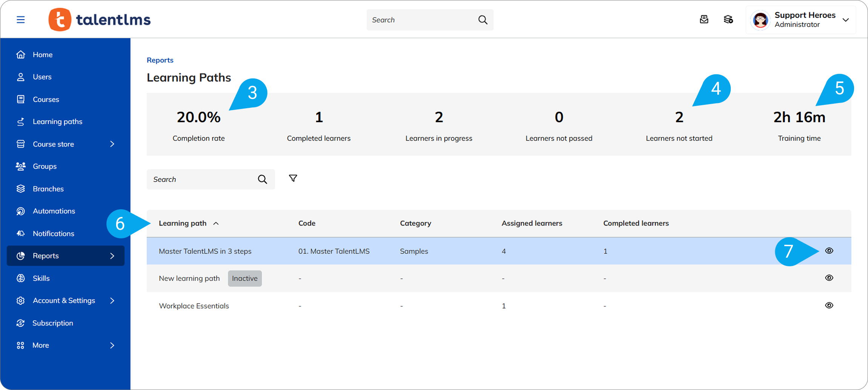
Task: Click the hamburger menu icon
Action: pos(21,20)
